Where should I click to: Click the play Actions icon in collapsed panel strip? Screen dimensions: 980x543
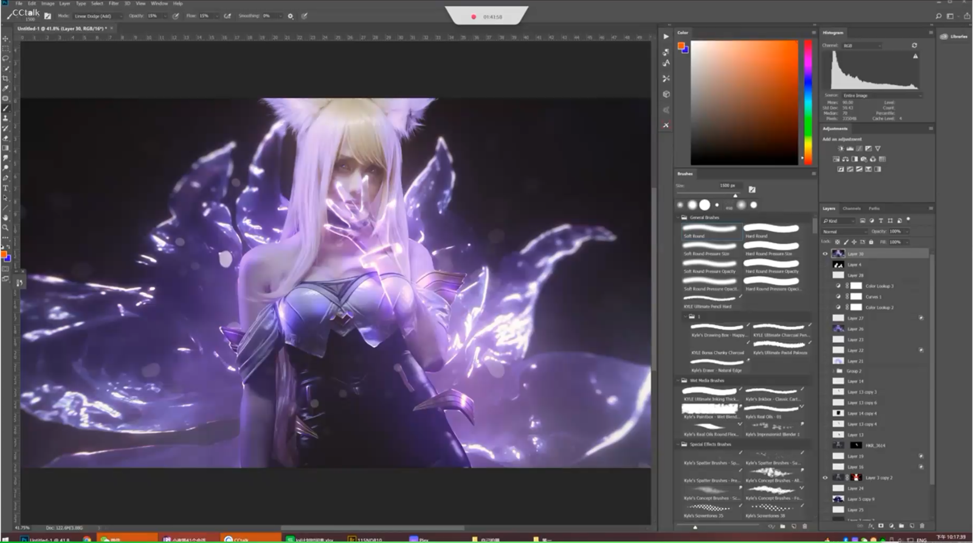click(x=666, y=36)
